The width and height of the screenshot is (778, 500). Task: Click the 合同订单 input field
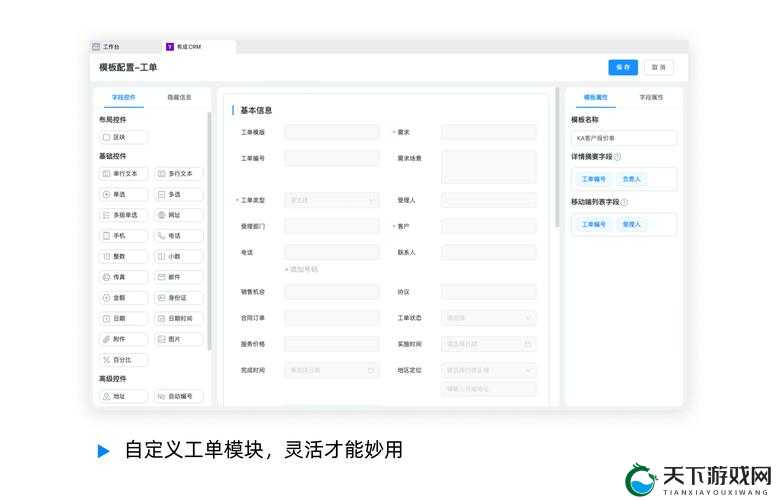tap(332, 317)
